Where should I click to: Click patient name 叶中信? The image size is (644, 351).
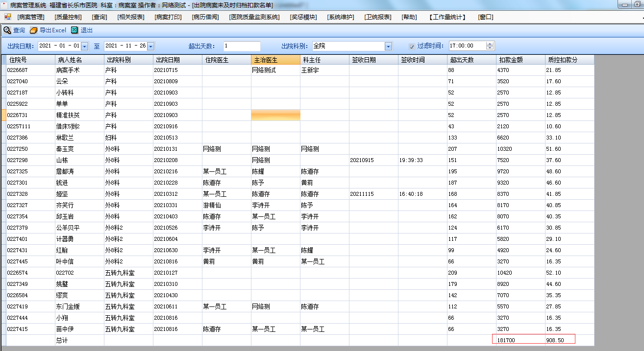(x=65, y=261)
